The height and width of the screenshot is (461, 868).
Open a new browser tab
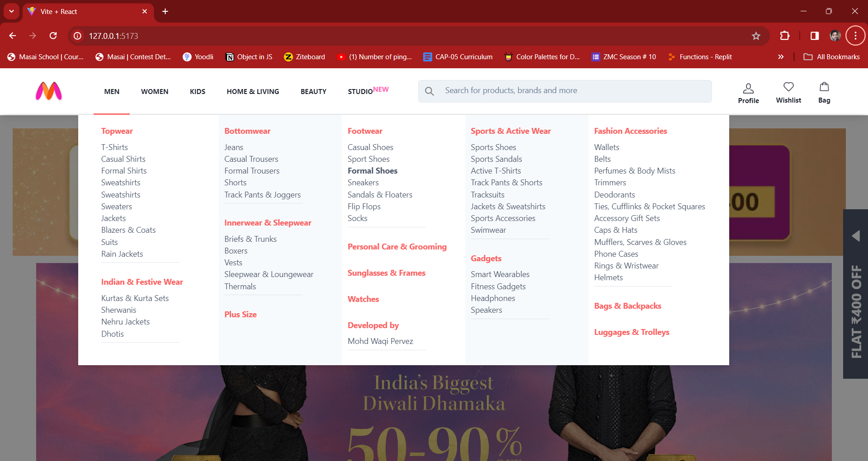[x=165, y=11]
